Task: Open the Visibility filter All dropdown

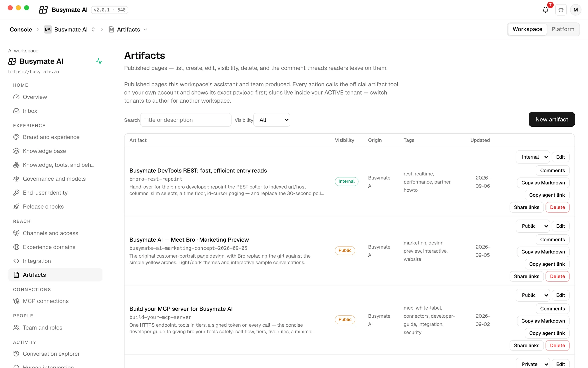Action: [x=272, y=120]
